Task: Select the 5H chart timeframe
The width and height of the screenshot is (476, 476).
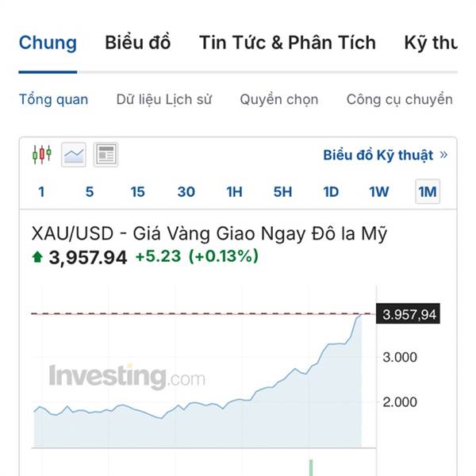Action: [282, 192]
